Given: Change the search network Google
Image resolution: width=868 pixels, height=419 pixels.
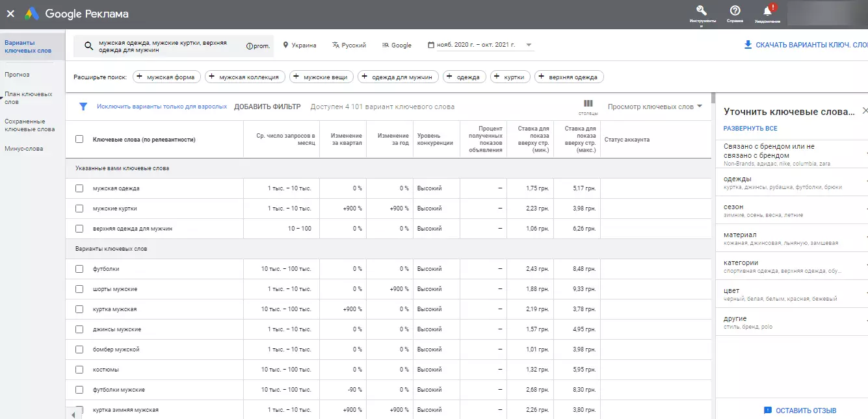Looking at the screenshot, I should tap(397, 45).
